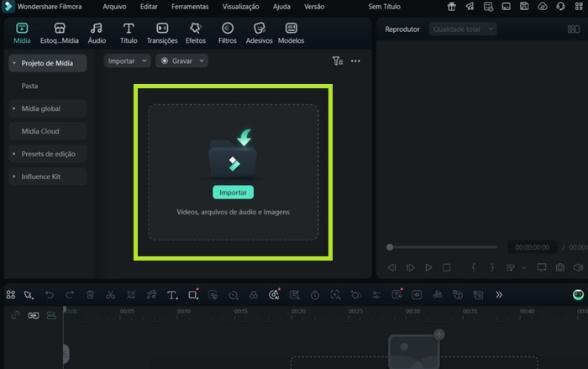
Task: Open the Ferramentas menu
Action: coord(190,7)
